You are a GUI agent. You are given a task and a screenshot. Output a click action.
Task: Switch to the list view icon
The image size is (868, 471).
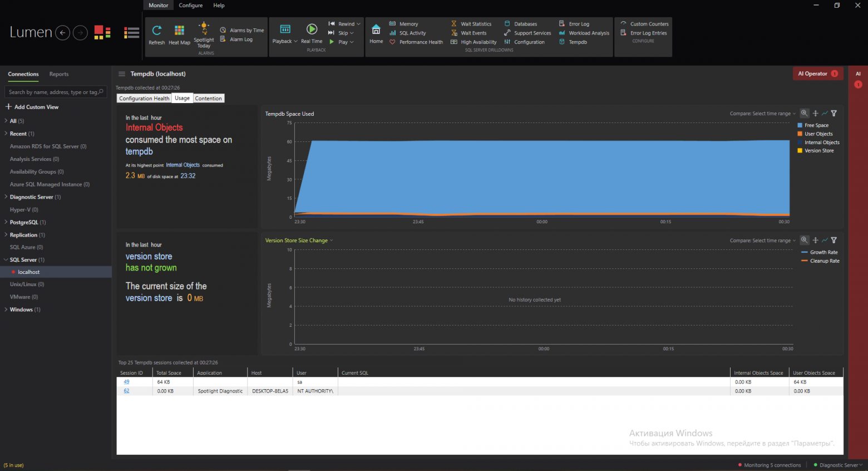[132, 33]
